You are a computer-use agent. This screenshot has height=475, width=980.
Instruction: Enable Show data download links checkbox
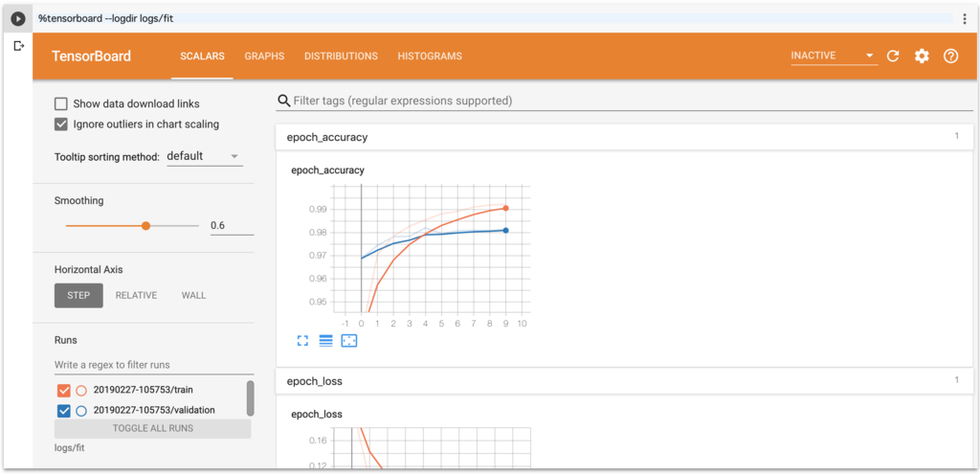click(x=61, y=103)
